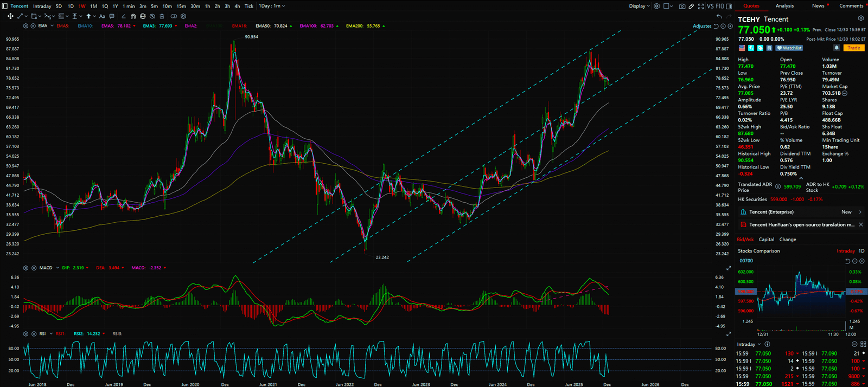
Task: Select the Capital tab
Action: [766, 240]
